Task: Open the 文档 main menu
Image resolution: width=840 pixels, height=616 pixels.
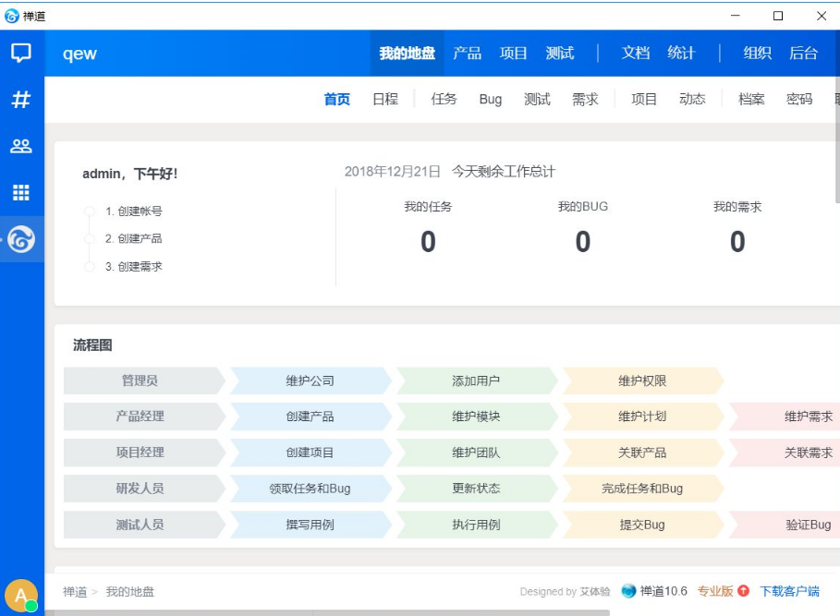Action: [x=636, y=53]
